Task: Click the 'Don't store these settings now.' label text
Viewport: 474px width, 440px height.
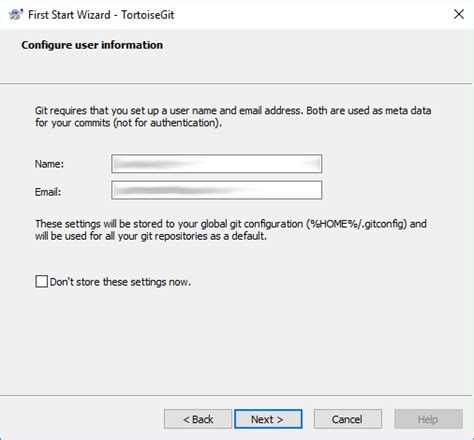Action: (120, 282)
